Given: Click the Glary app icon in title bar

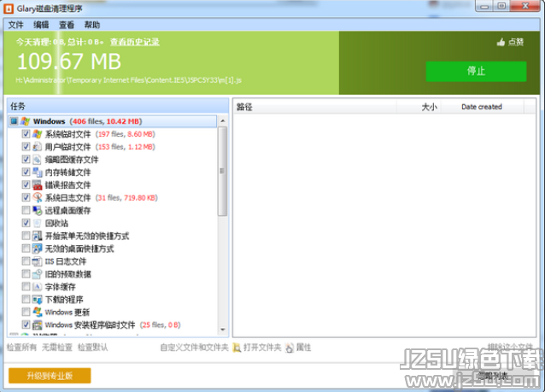Looking at the screenshot, I should [x=9, y=9].
